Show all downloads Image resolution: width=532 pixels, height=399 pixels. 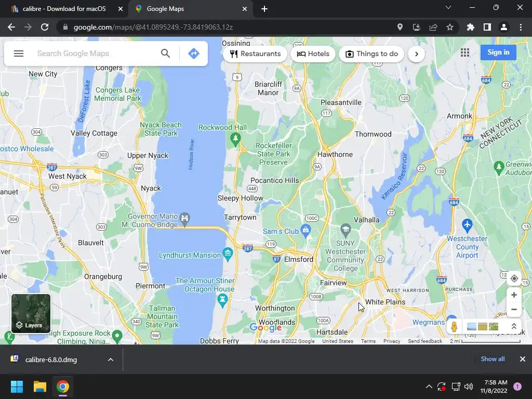[493, 359]
